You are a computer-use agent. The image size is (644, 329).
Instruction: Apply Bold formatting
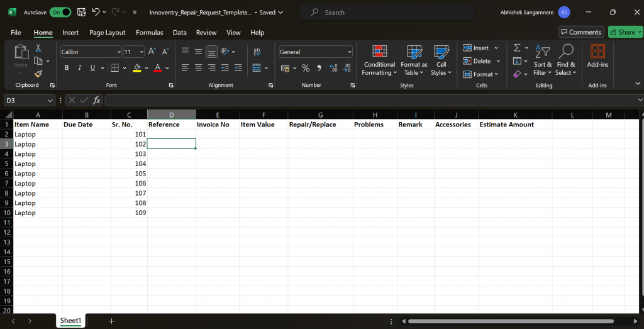pyautogui.click(x=67, y=68)
